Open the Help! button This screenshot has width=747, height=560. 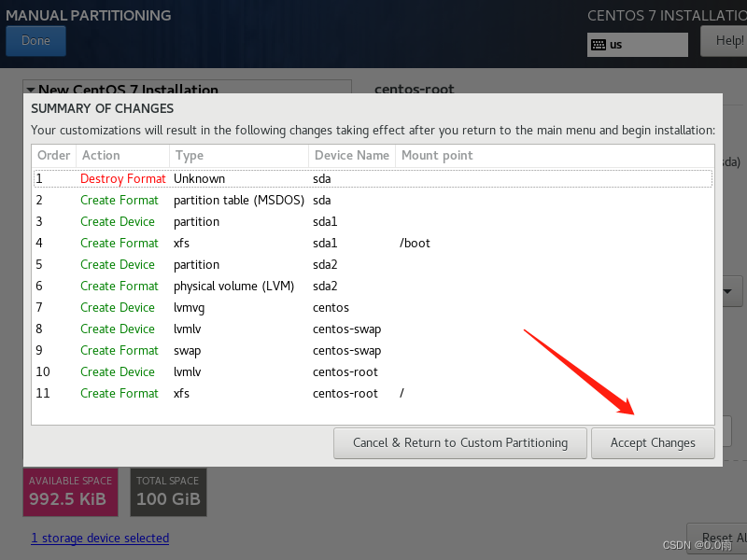pyautogui.click(x=725, y=41)
